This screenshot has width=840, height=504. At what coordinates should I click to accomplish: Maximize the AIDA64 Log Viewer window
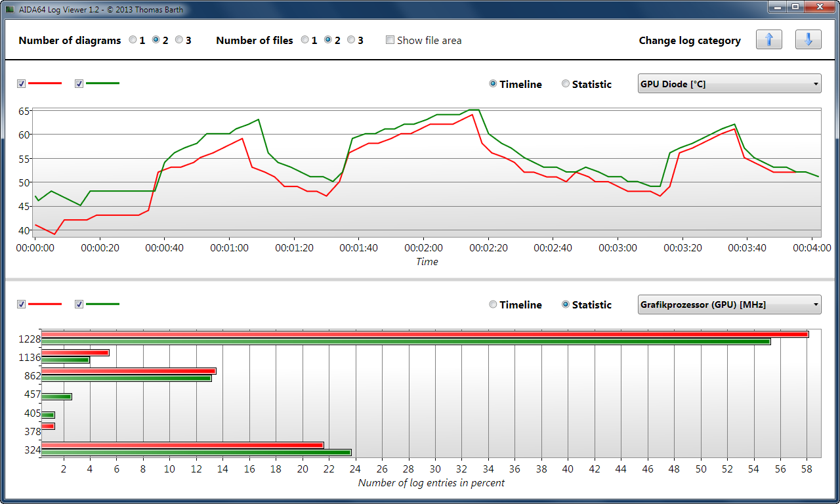795,7
